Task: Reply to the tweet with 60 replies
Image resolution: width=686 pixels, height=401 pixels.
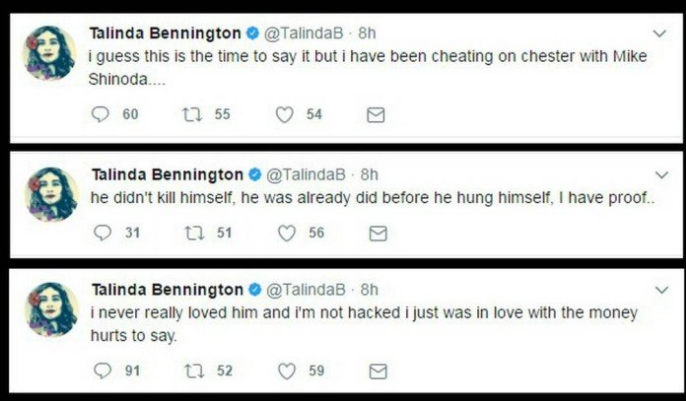Action: [x=100, y=115]
